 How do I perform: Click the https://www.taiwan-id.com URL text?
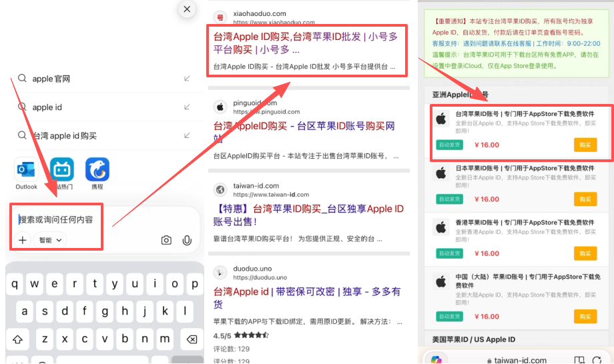[x=271, y=195]
